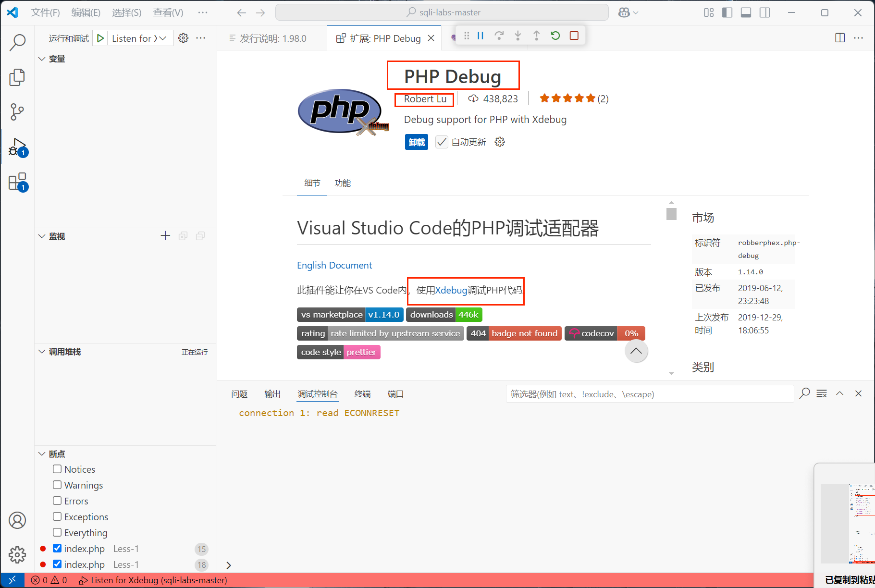Toggle secondary side bar layout icon
This screenshot has height=588, width=875.
coord(765,13)
